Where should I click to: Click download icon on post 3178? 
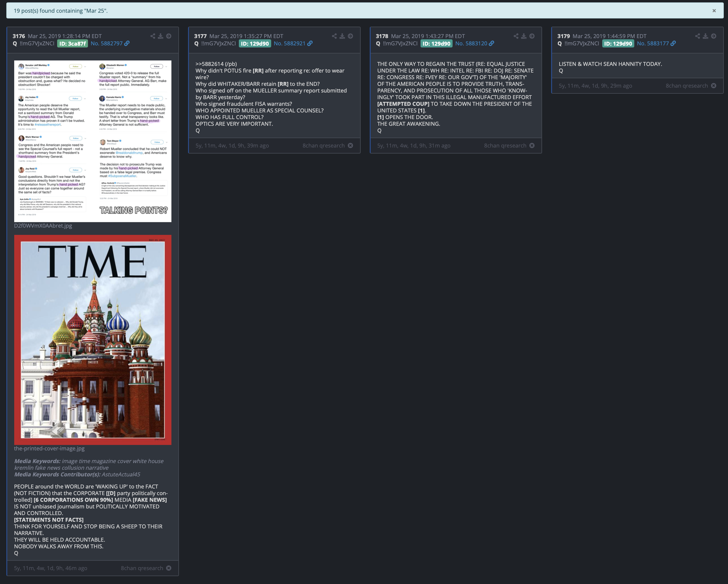coord(524,36)
